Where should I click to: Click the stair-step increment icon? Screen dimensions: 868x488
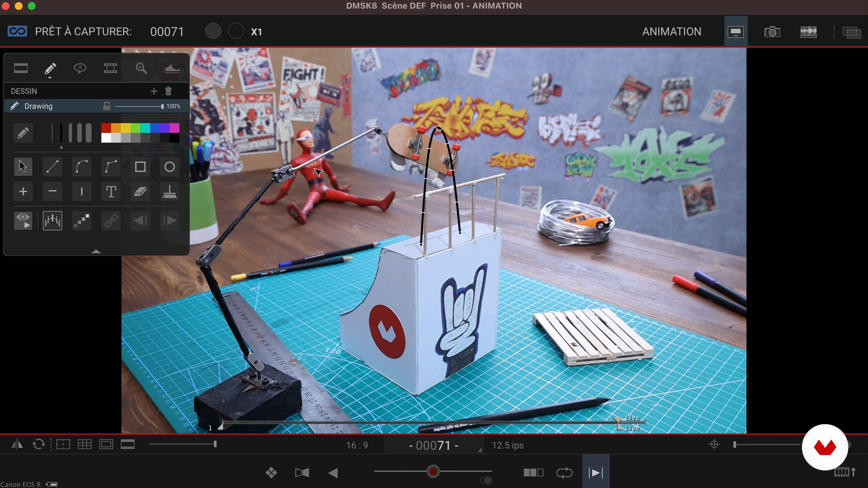(x=82, y=221)
